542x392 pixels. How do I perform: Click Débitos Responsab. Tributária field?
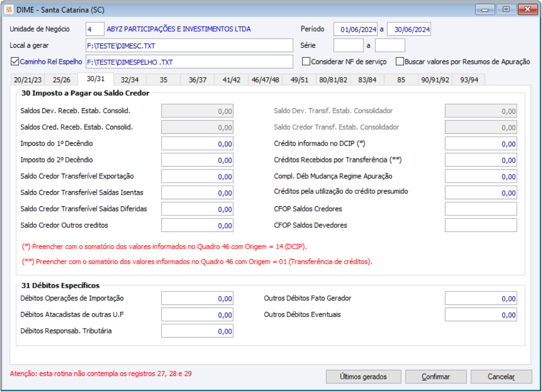197,331
